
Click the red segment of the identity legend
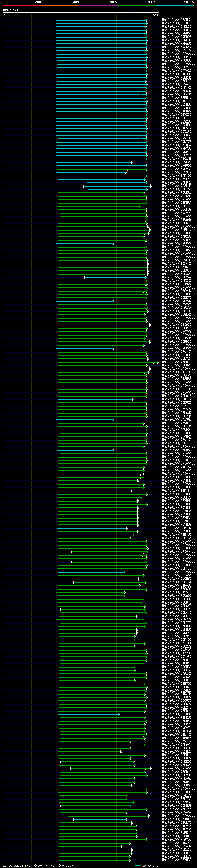coord(22,6)
